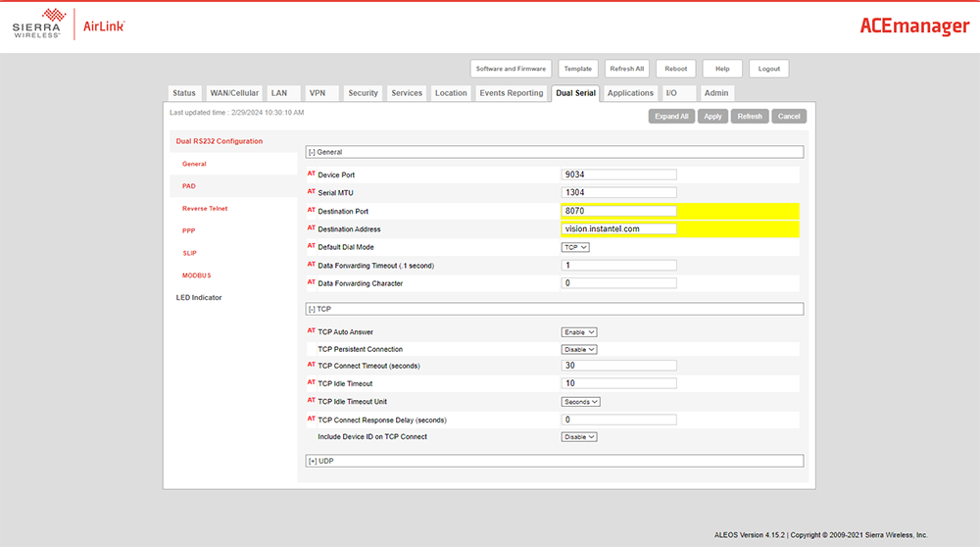Open the VPN tab

(x=321, y=93)
